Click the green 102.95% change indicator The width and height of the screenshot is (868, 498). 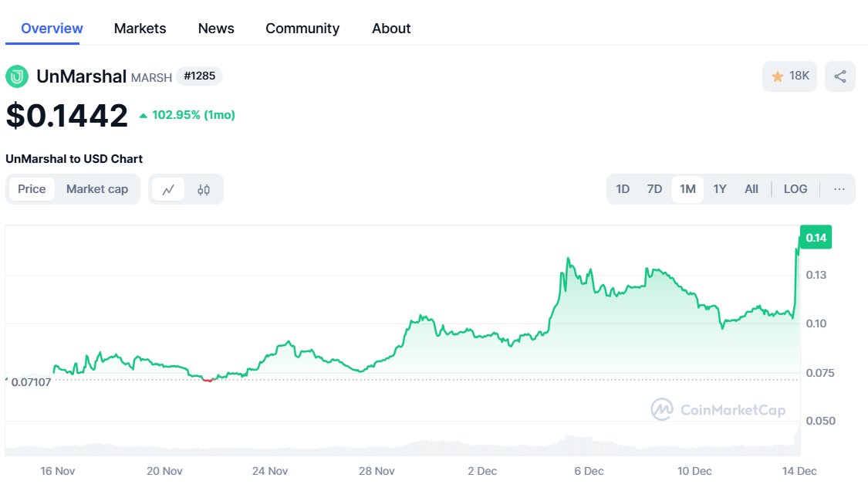[190, 114]
